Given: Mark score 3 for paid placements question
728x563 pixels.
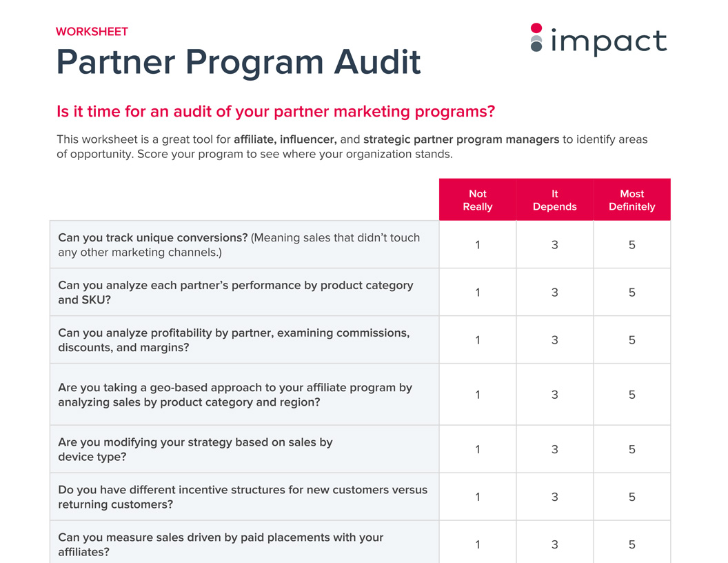Looking at the screenshot, I should coord(554,544).
